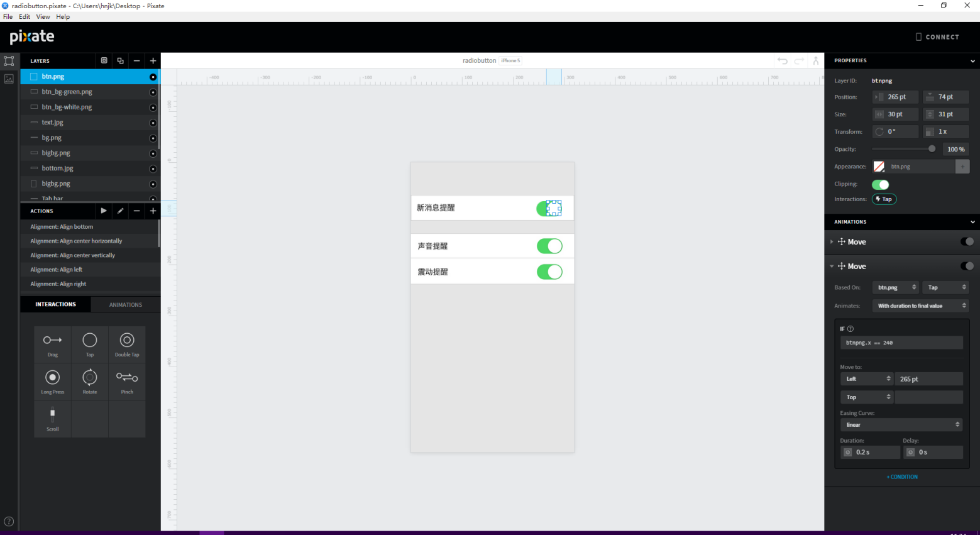Open the Help menu
The height and width of the screenshot is (535, 980).
pyautogui.click(x=63, y=17)
